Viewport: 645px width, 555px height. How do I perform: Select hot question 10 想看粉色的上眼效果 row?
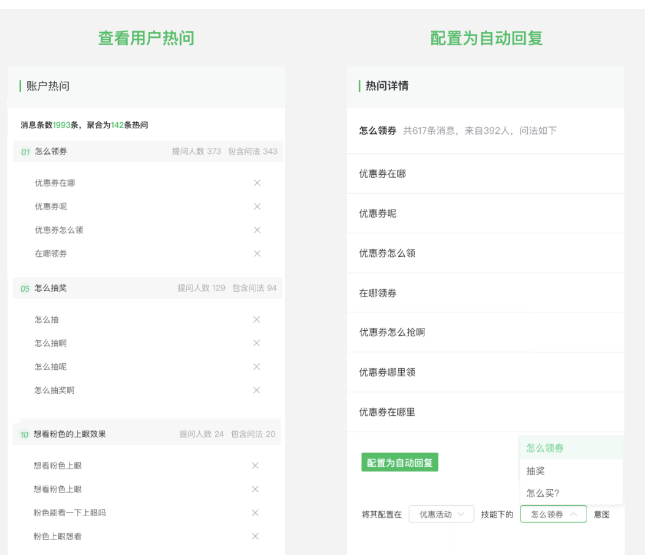click(147, 434)
